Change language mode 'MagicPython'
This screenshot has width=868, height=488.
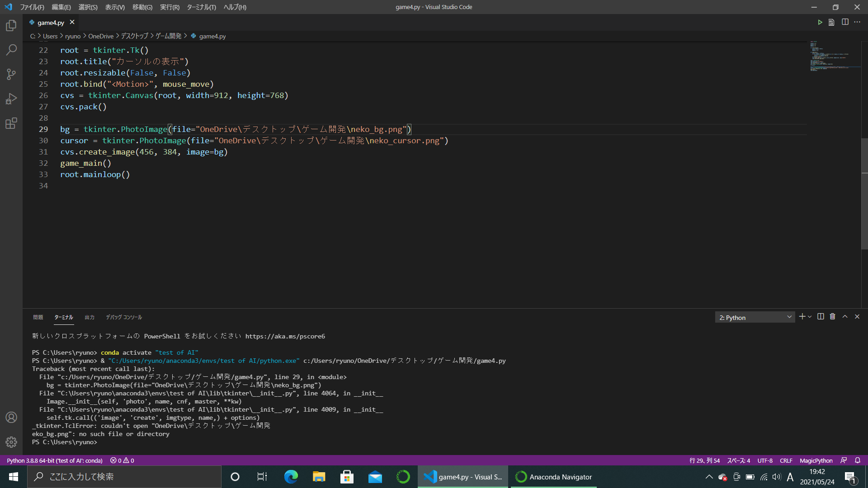click(x=816, y=460)
